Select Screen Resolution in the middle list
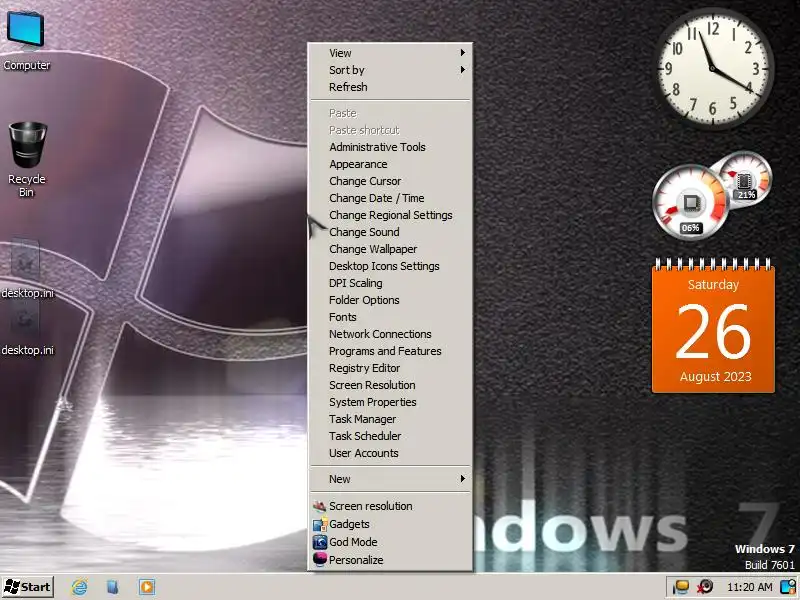The height and width of the screenshot is (600, 800). pos(391,385)
